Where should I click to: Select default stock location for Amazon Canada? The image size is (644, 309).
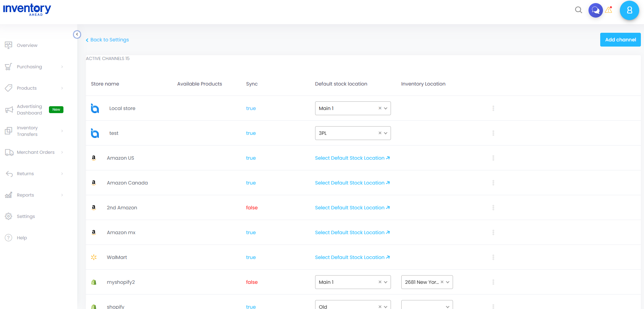[x=352, y=183]
